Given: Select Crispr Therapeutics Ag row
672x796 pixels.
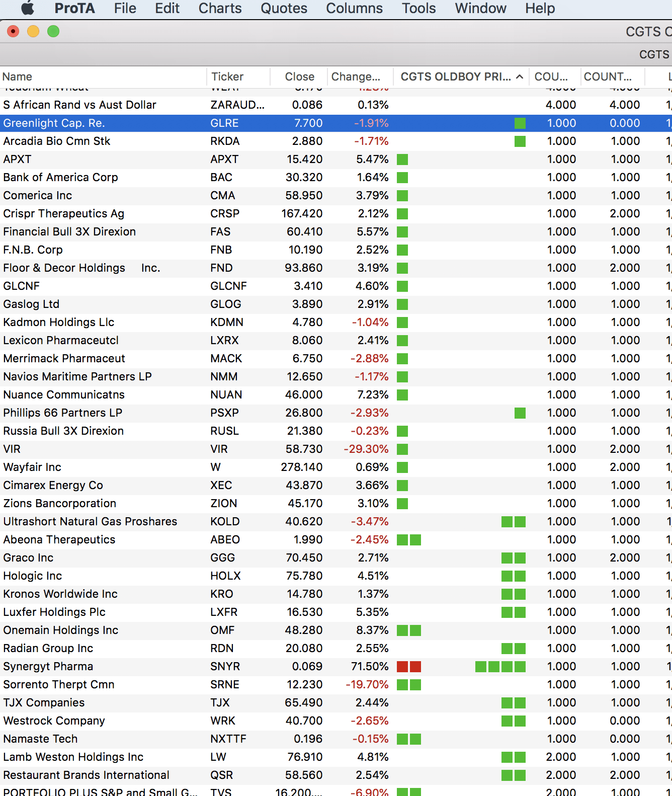Looking at the screenshot, I should (336, 214).
